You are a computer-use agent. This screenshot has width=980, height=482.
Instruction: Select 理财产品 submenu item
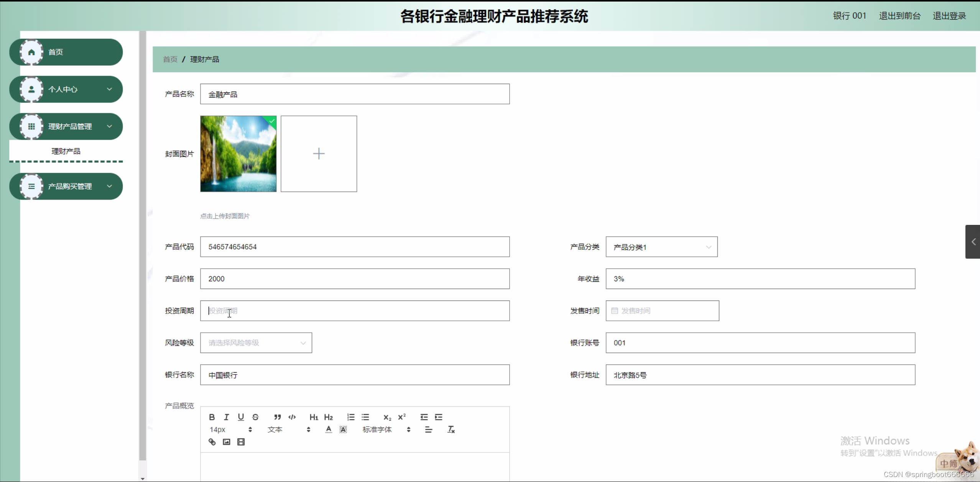tap(66, 151)
